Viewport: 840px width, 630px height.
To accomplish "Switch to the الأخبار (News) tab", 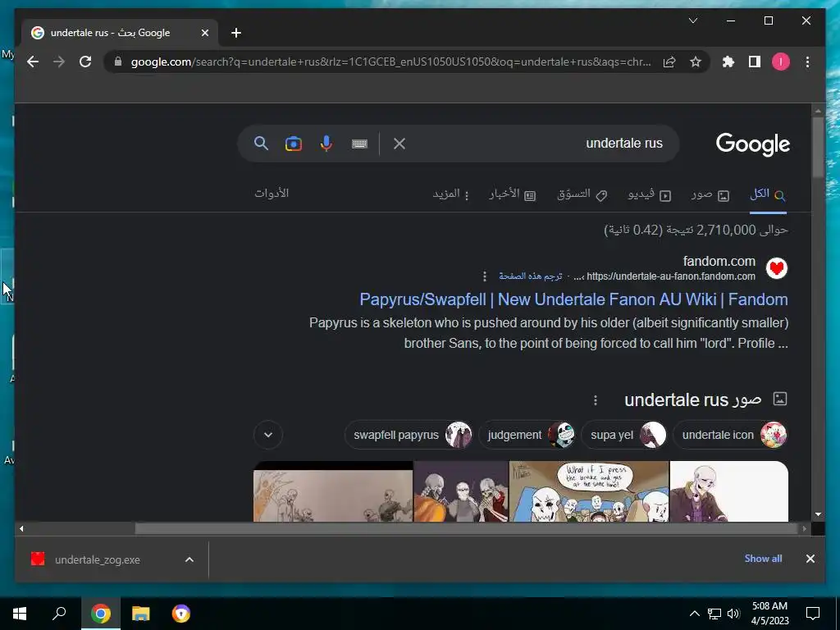I will tap(512, 194).
